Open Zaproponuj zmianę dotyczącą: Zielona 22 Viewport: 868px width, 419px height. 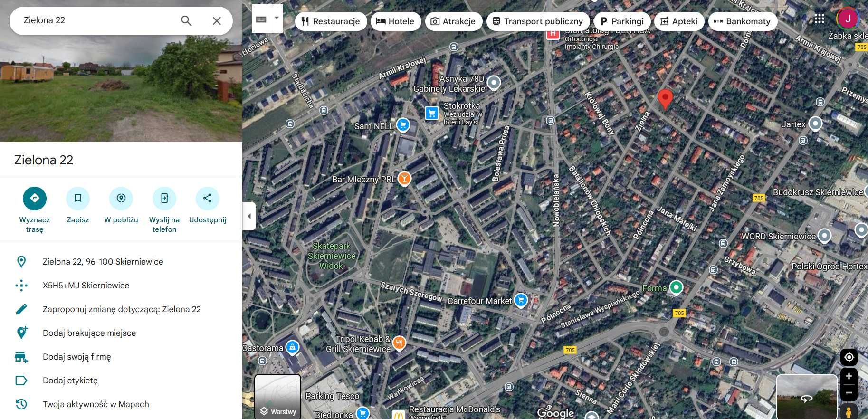[121, 309]
